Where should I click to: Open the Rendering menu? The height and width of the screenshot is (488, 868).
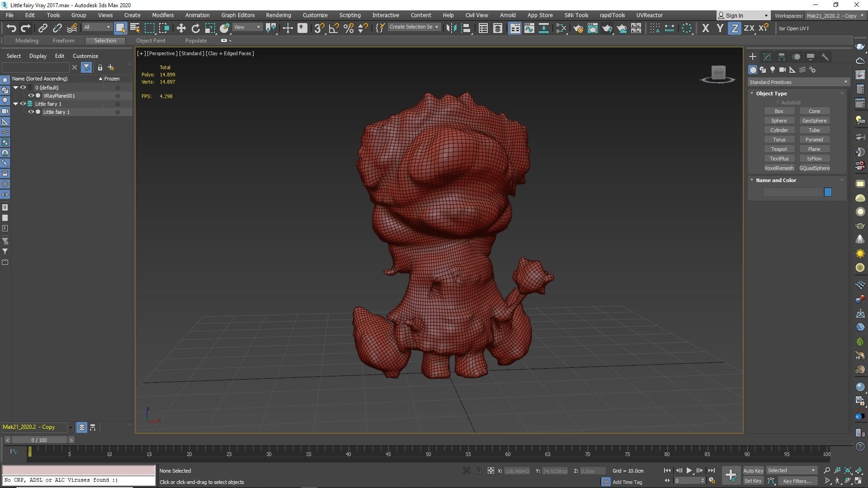coord(278,15)
